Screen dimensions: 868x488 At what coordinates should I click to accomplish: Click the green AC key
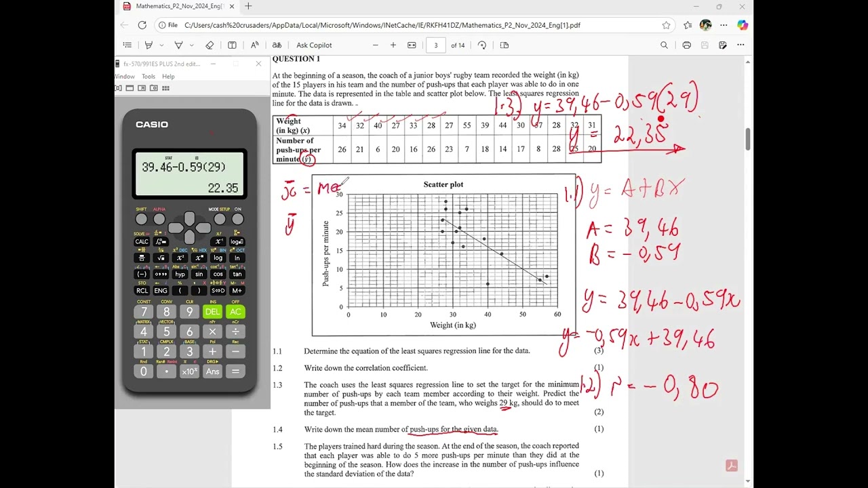click(x=235, y=312)
